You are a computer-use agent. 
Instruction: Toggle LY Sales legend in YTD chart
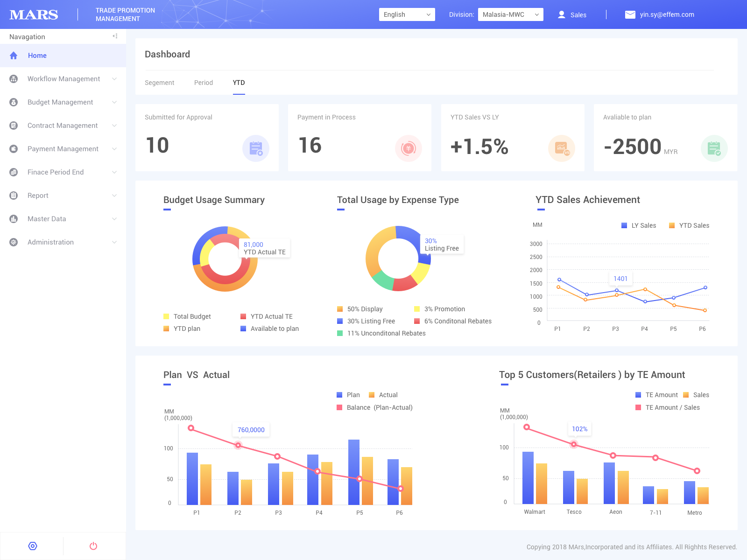coord(639,225)
